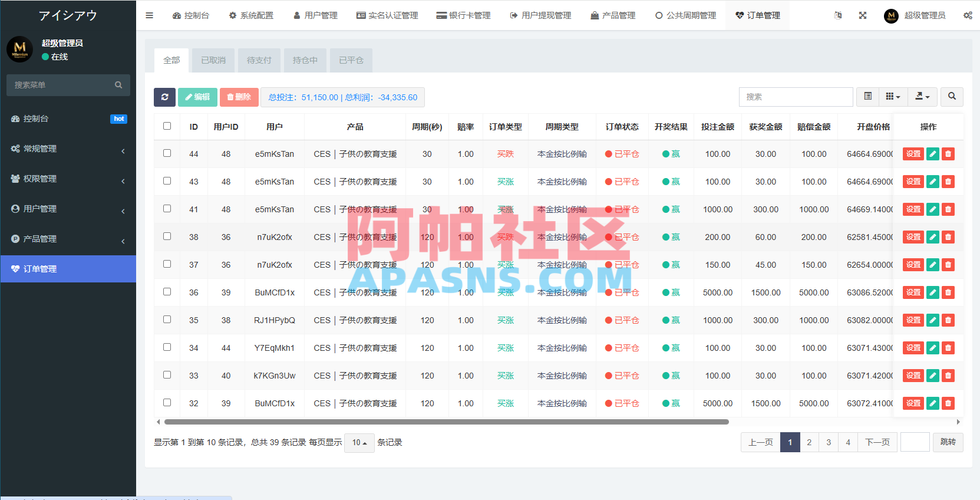This screenshot has width=980, height=500.
Task: Open the language switch icon in header
Action: pos(838,15)
